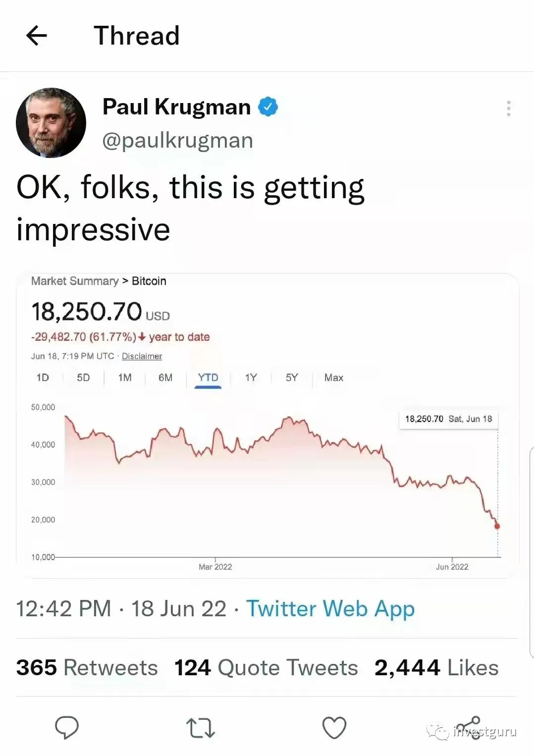View the 124 Quote Tweets
The height and width of the screenshot is (756, 534).
[266, 667]
